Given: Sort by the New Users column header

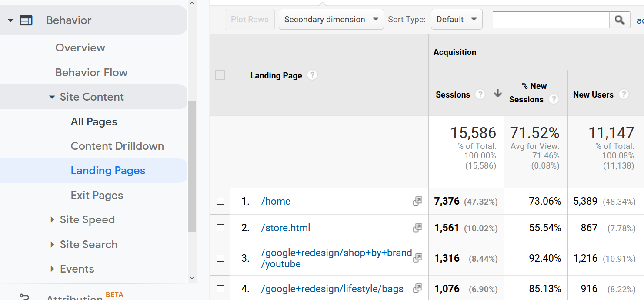Looking at the screenshot, I should point(593,94).
